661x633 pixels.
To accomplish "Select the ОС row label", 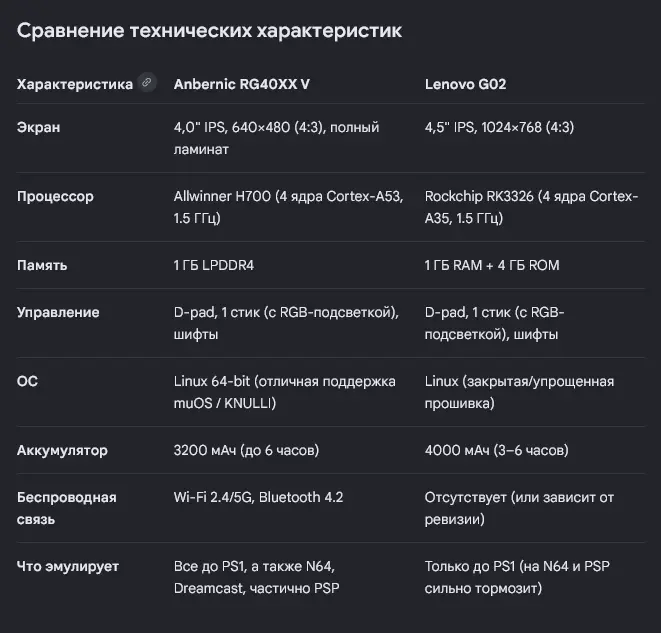I will click(27, 381).
